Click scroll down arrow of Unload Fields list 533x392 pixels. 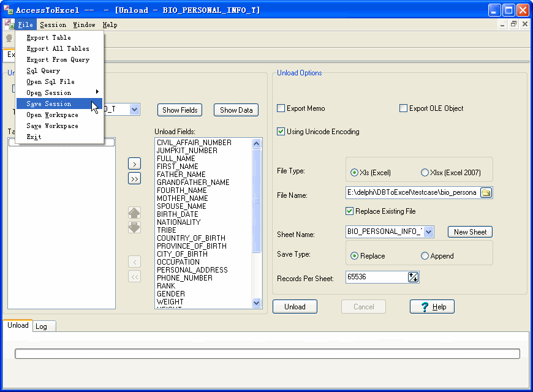(x=257, y=303)
